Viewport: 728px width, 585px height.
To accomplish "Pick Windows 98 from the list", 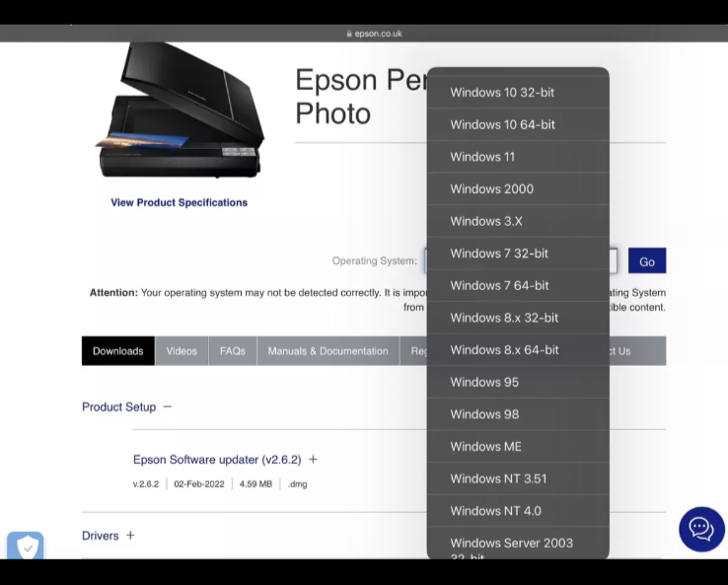I will pos(518,414).
